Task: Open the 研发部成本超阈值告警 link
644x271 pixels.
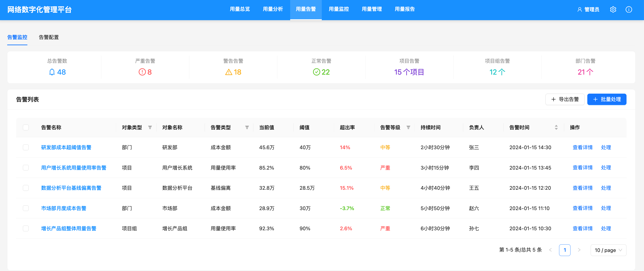Action: [66, 147]
